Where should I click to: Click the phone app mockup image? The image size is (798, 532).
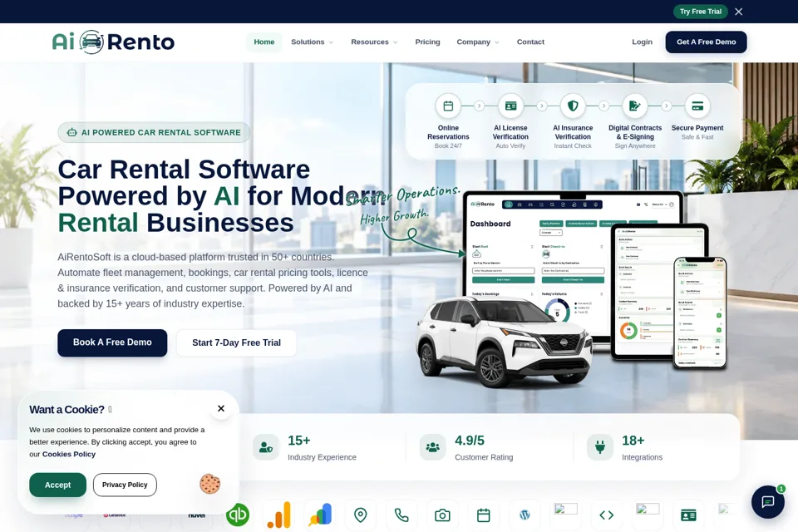pos(700,312)
